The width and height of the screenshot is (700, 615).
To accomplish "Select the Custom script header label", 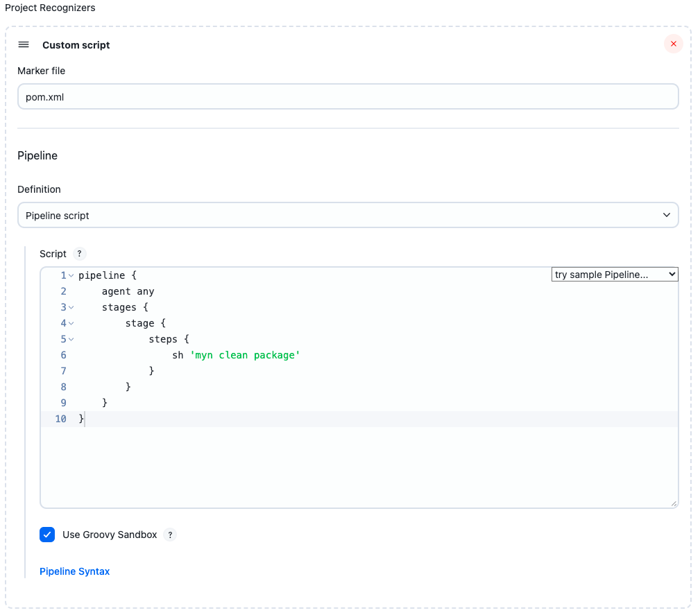I will (x=76, y=44).
